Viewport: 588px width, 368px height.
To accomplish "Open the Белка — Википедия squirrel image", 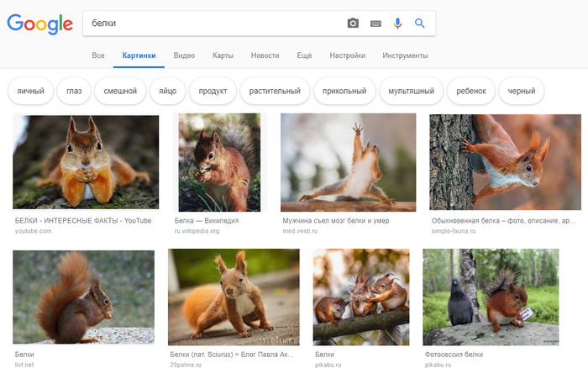I will [x=218, y=161].
